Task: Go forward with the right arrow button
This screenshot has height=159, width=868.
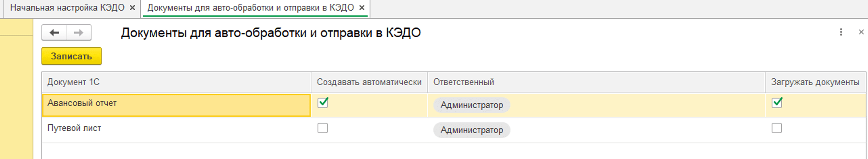Action: coord(79,32)
